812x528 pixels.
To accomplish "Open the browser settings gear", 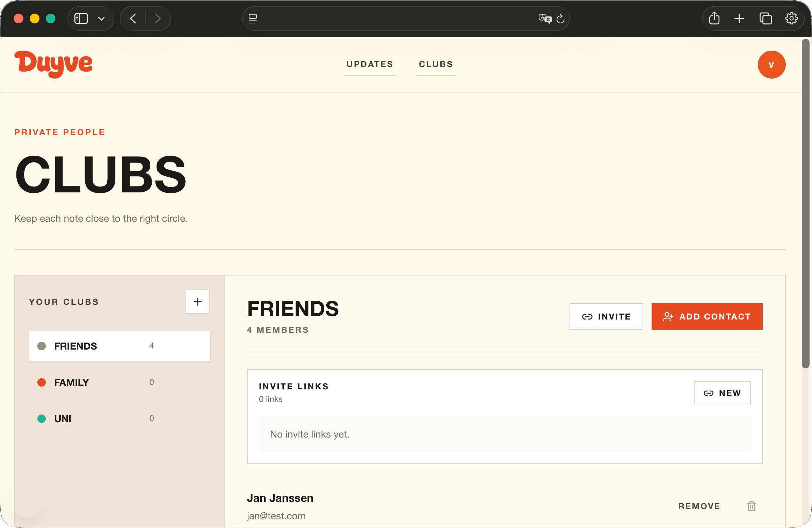I will pos(791,19).
